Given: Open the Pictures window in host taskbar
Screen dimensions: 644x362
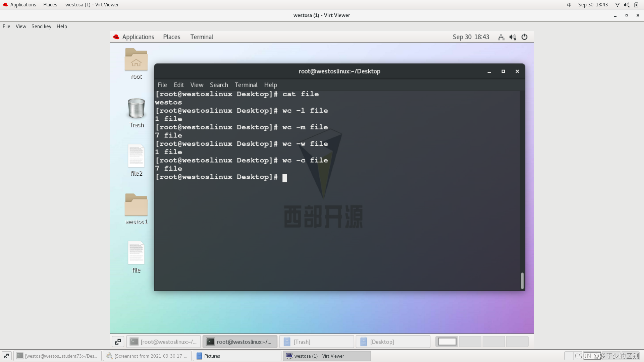Looking at the screenshot, I should 237,356.
